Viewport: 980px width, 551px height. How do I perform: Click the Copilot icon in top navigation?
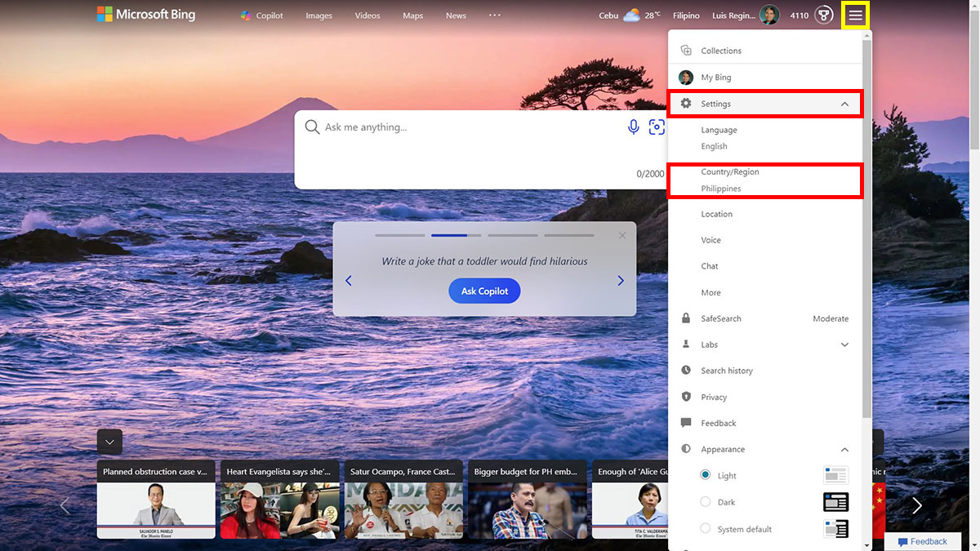tap(246, 16)
